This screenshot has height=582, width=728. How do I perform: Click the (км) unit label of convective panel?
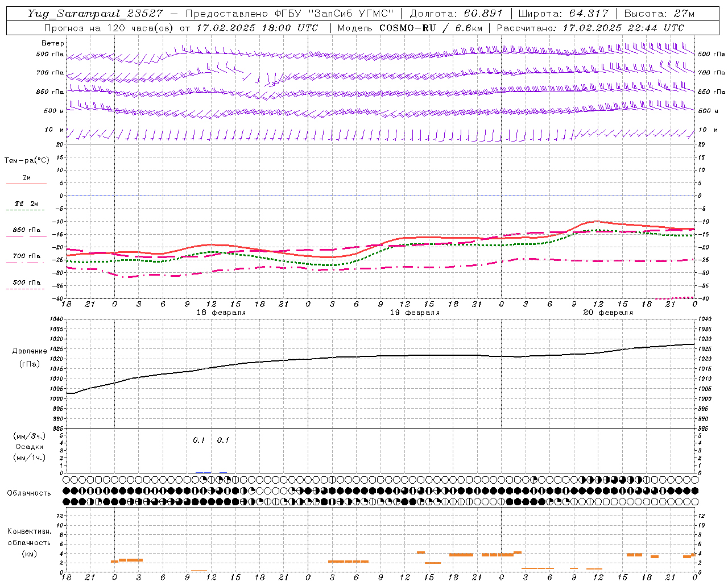tap(30, 554)
